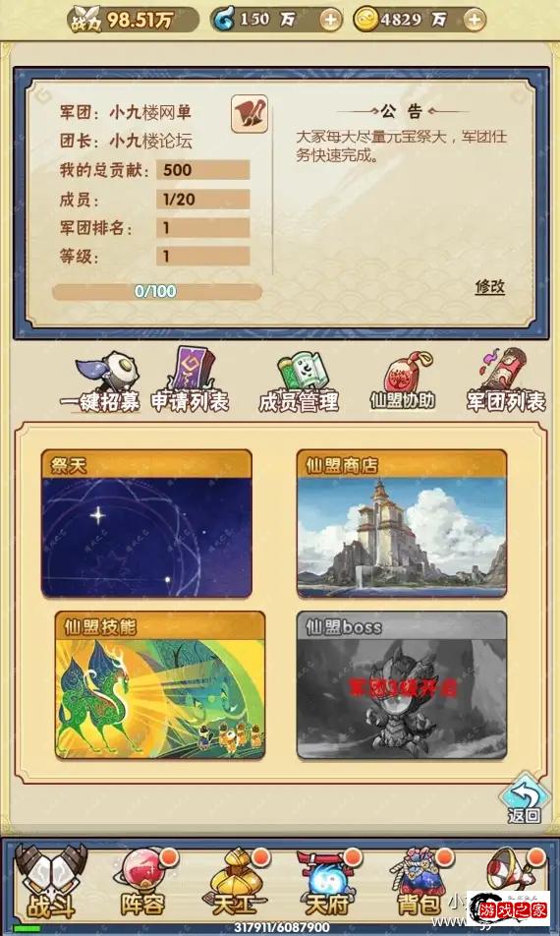Screen dimensions: 560x936
Task: Open the locked 仙盟boss panel
Action: (402, 685)
